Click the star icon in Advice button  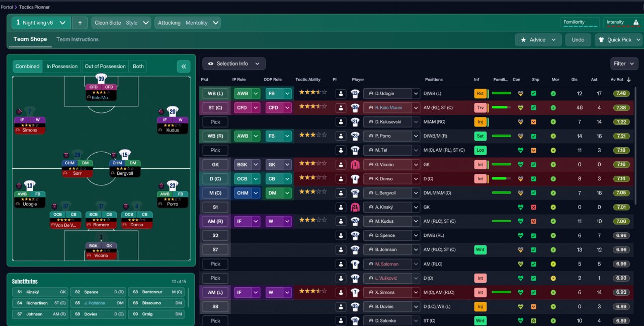tap(523, 40)
